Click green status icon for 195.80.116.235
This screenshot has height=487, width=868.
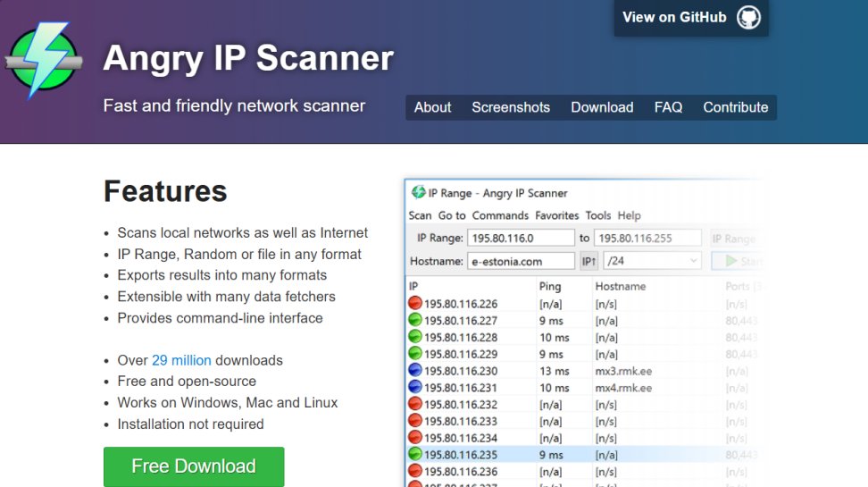pyautogui.click(x=415, y=454)
